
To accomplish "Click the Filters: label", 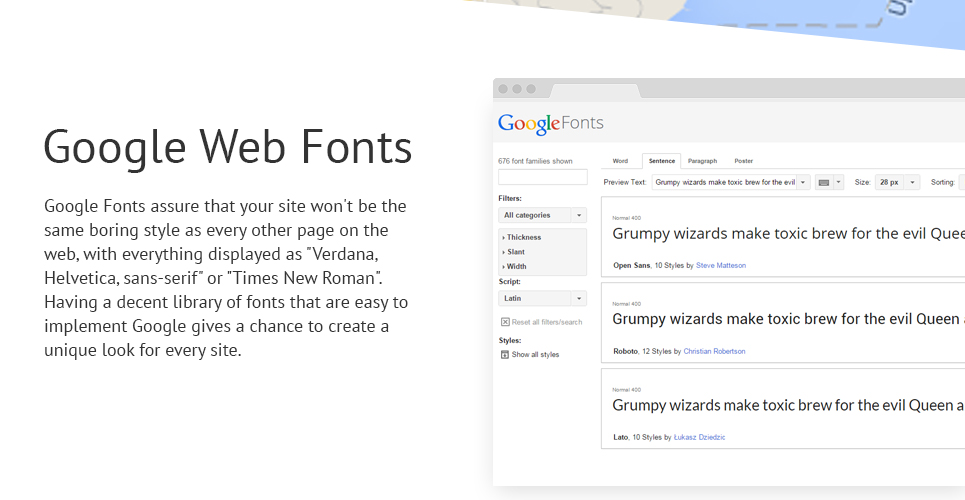I will (x=510, y=199).
